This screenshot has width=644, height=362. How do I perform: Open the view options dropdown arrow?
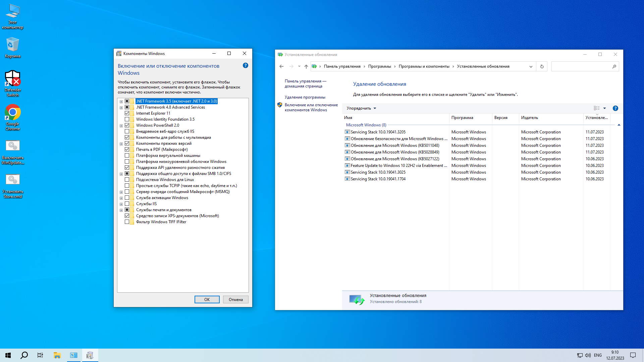point(604,108)
